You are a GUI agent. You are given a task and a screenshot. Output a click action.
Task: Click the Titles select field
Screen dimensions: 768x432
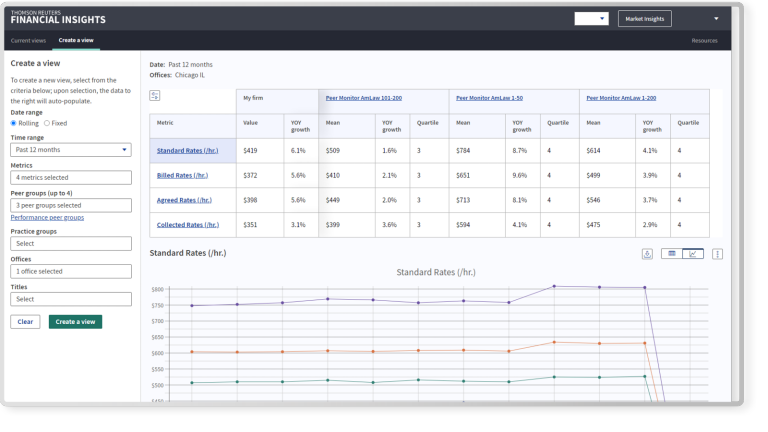71,299
